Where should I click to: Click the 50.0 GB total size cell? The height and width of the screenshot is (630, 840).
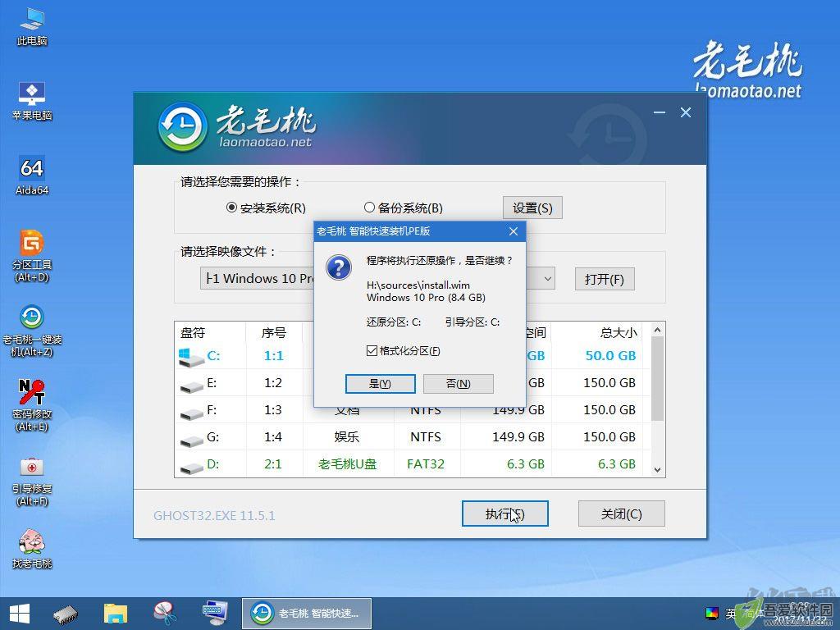610,356
